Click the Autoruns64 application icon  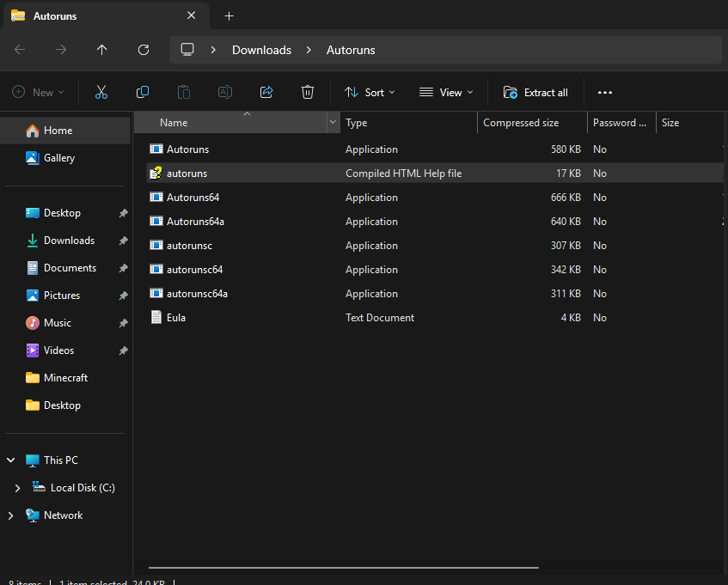click(156, 198)
